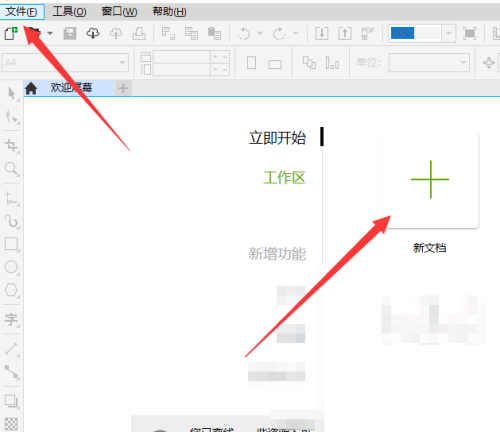500x432 pixels.
Task: Open the 窗口(W) menu
Action: (119, 12)
